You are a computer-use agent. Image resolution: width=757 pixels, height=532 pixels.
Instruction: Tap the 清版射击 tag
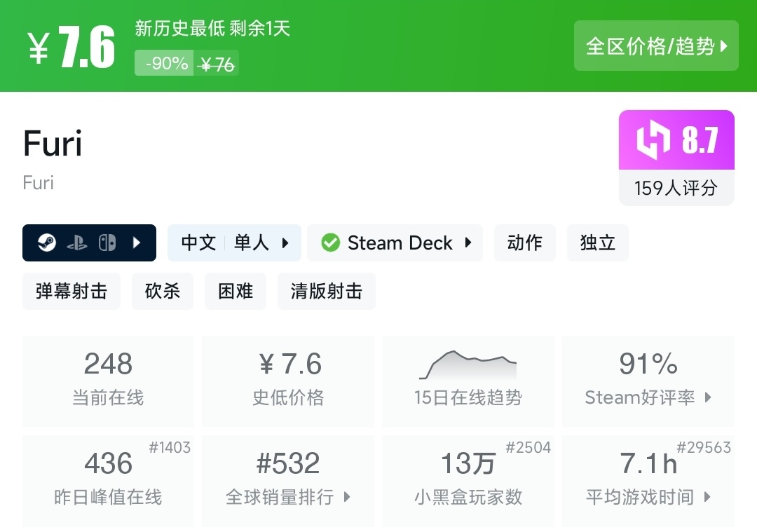click(327, 292)
